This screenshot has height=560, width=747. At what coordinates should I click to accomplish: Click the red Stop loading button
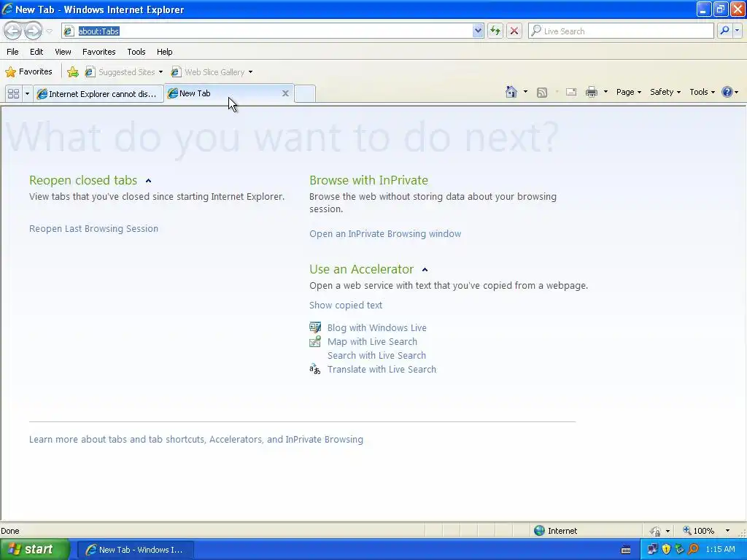click(514, 31)
